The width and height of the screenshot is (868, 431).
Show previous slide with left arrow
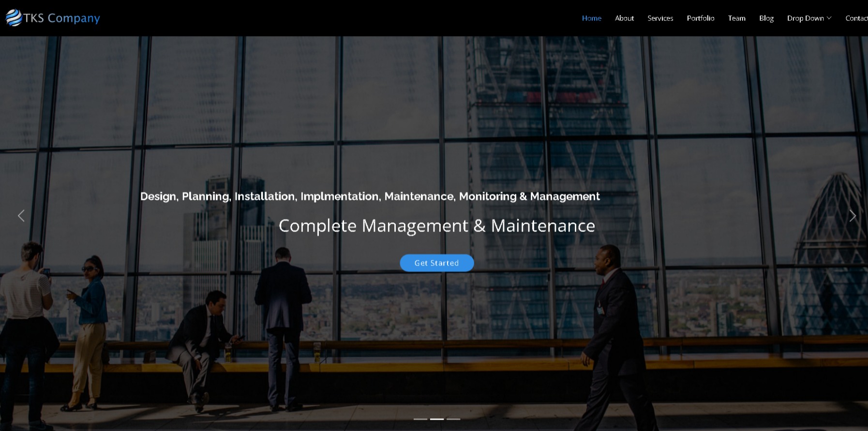[21, 216]
